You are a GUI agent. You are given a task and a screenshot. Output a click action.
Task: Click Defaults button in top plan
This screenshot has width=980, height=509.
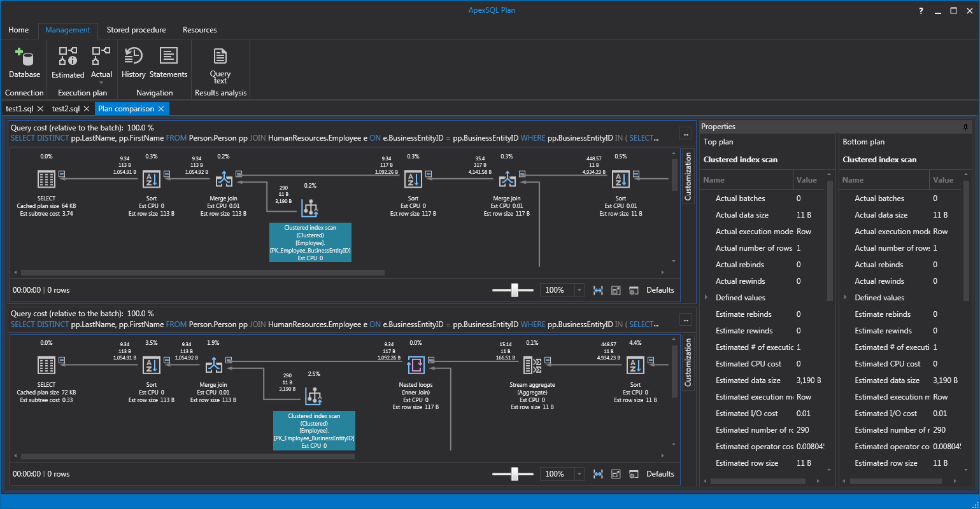(x=660, y=290)
